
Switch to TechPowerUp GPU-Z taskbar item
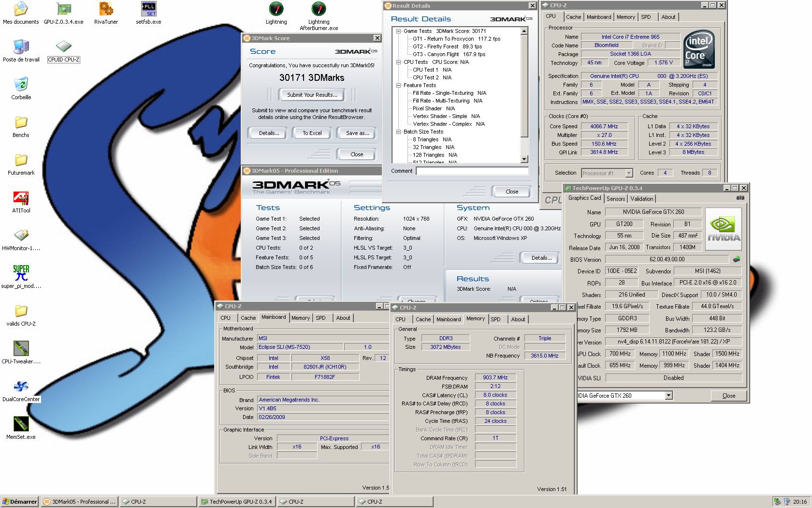[237, 502]
